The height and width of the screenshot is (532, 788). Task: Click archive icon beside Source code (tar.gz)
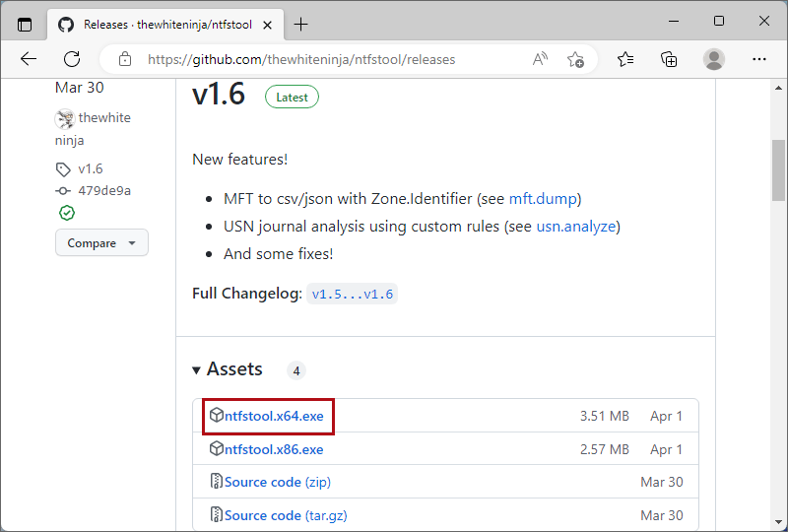pyautogui.click(x=216, y=514)
